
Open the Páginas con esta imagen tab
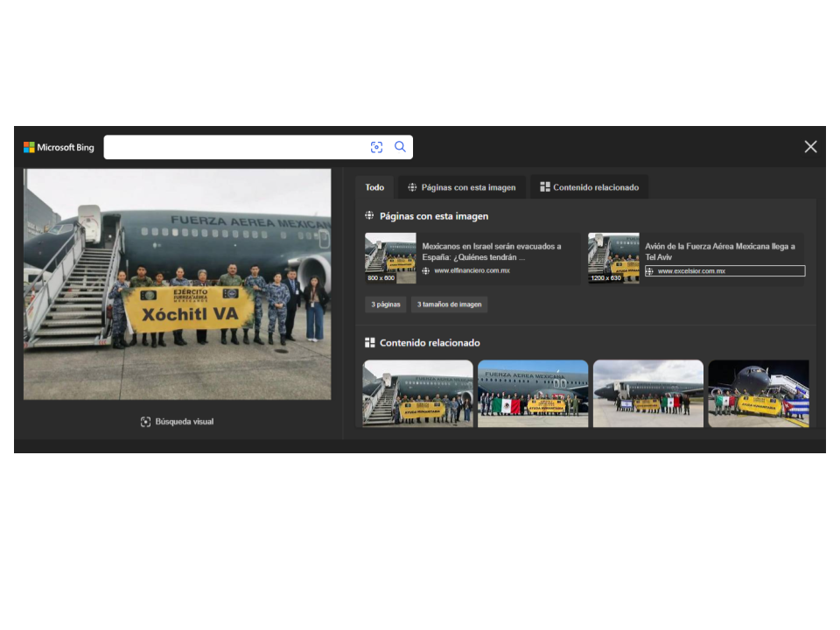(464, 187)
